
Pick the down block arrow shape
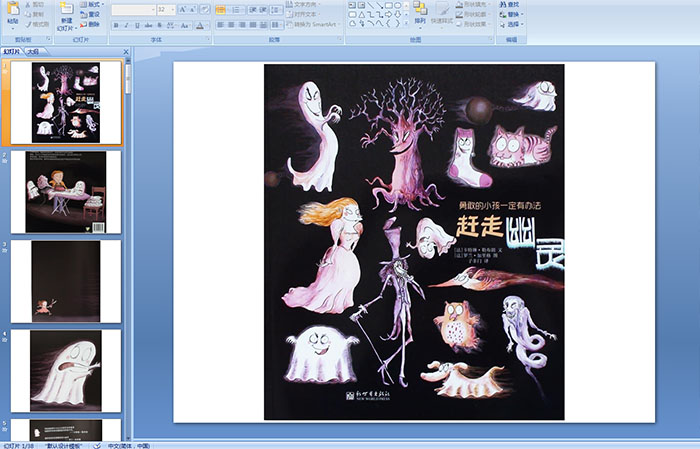click(x=397, y=15)
